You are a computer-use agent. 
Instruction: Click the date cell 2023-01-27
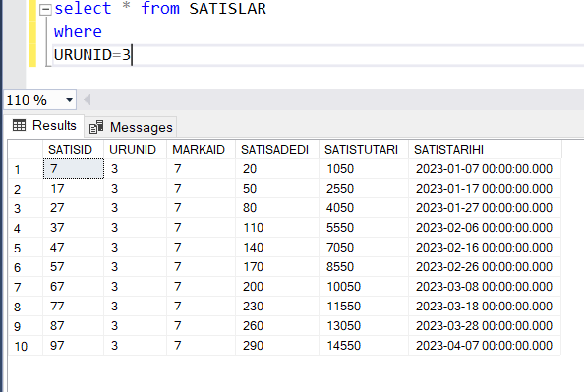click(485, 208)
